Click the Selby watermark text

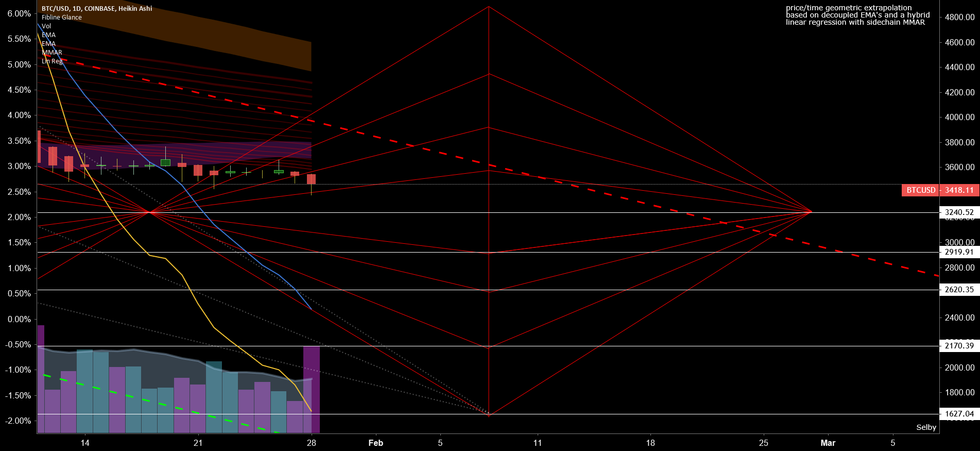(926, 427)
